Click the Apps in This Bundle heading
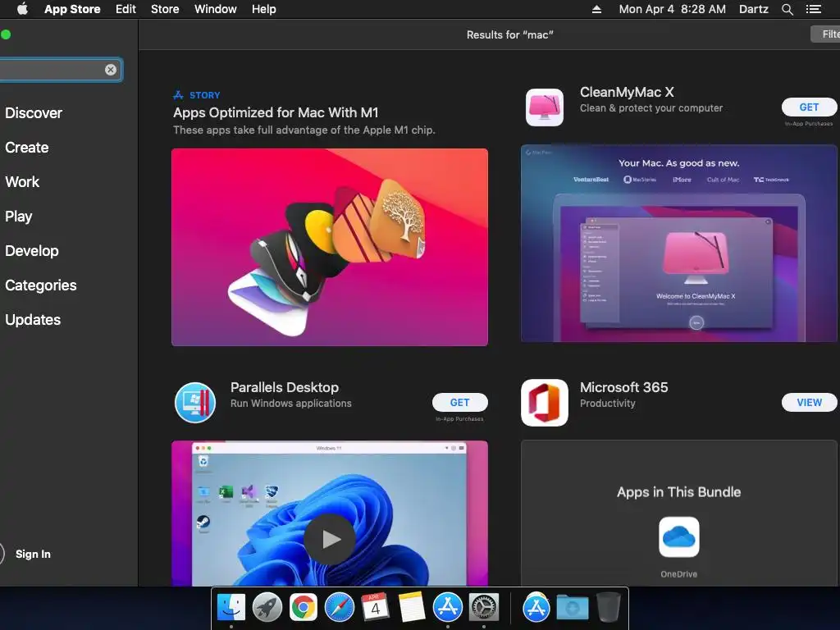840x630 pixels. (x=678, y=492)
